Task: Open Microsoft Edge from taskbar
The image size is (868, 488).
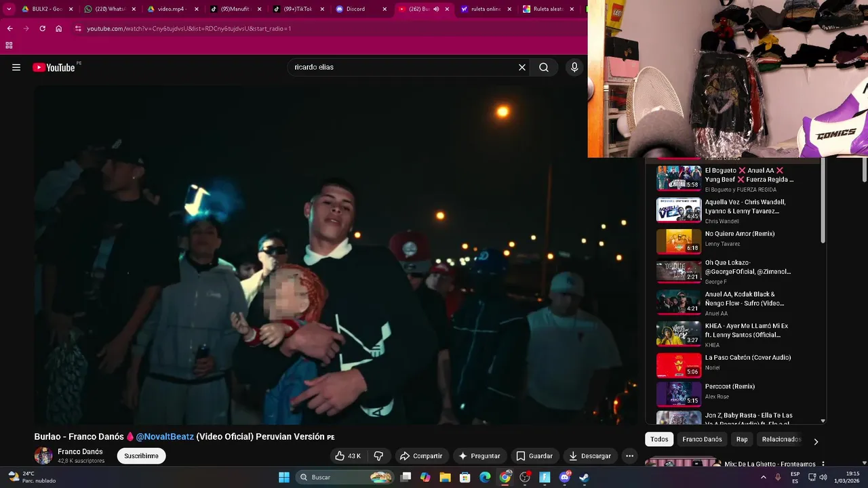Action: click(485, 477)
